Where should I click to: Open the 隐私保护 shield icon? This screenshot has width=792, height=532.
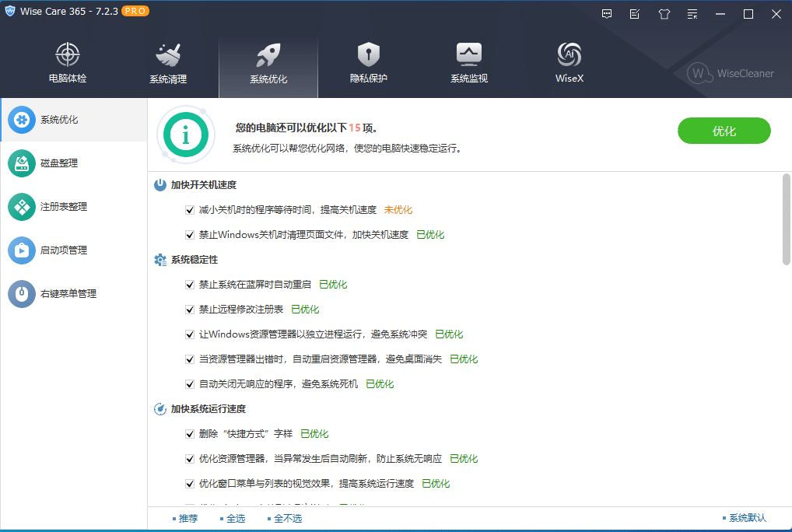pyautogui.click(x=368, y=55)
